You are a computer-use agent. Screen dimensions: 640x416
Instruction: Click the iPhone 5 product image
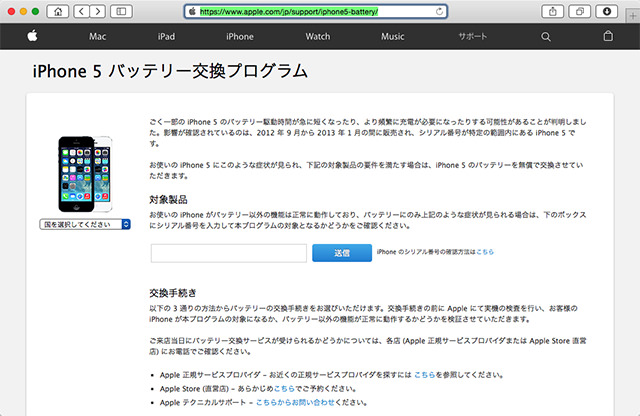(85, 174)
